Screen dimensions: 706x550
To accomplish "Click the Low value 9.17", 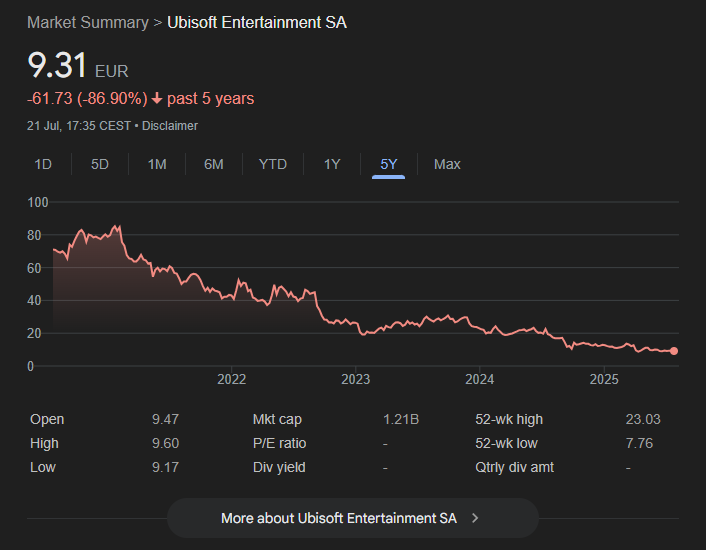I will click(x=165, y=467).
